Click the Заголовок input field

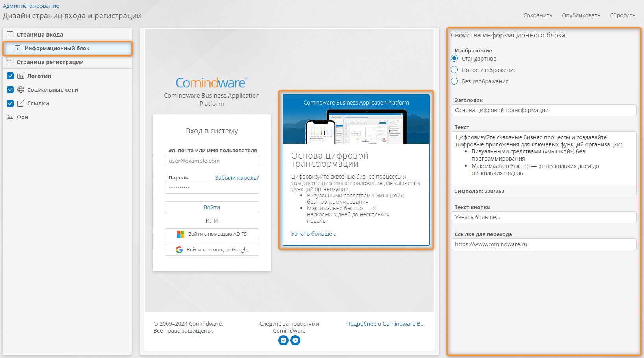tap(543, 110)
